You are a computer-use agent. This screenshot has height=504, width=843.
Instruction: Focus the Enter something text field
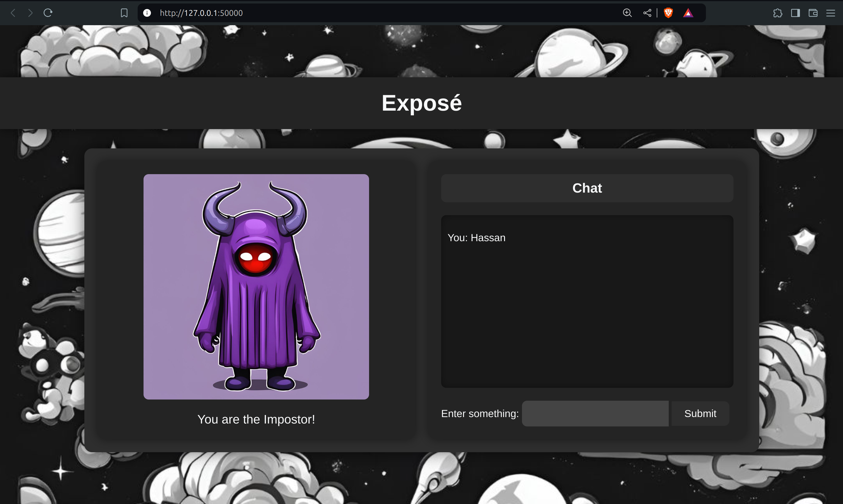click(x=595, y=413)
